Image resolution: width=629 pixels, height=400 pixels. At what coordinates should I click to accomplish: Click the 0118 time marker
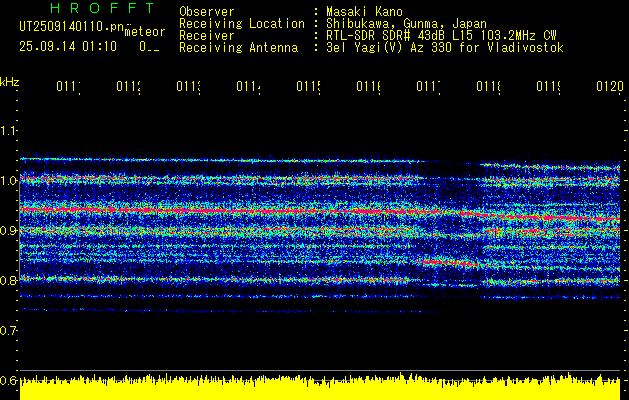coord(489,86)
